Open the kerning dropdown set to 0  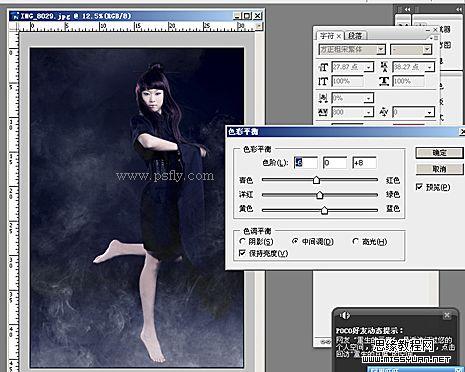coord(430,112)
